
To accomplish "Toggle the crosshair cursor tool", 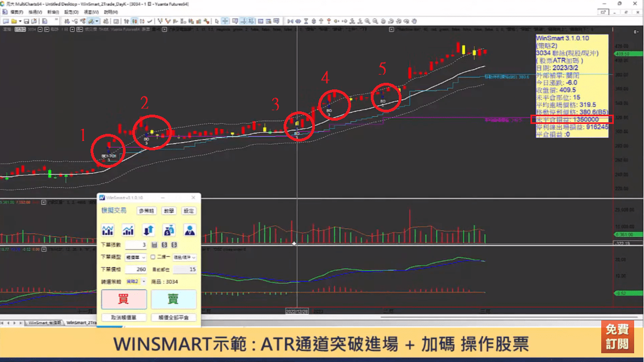I will (x=225, y=21).
